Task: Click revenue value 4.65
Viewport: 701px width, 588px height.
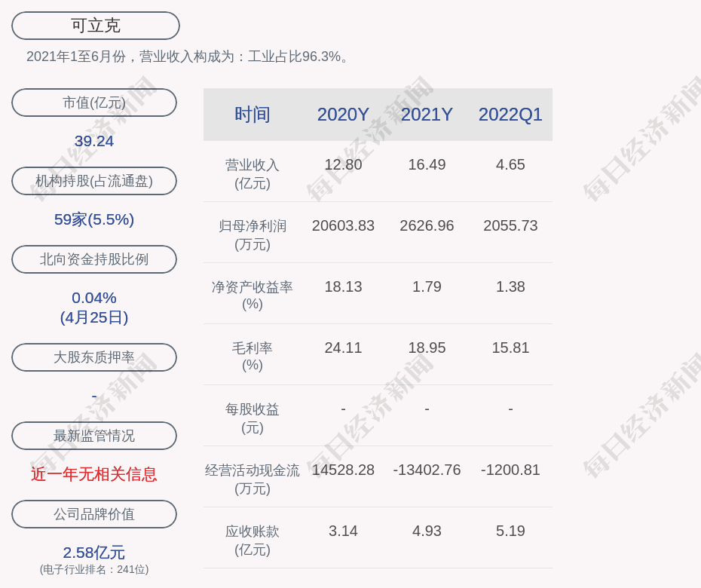Action: tap(510, 164)
